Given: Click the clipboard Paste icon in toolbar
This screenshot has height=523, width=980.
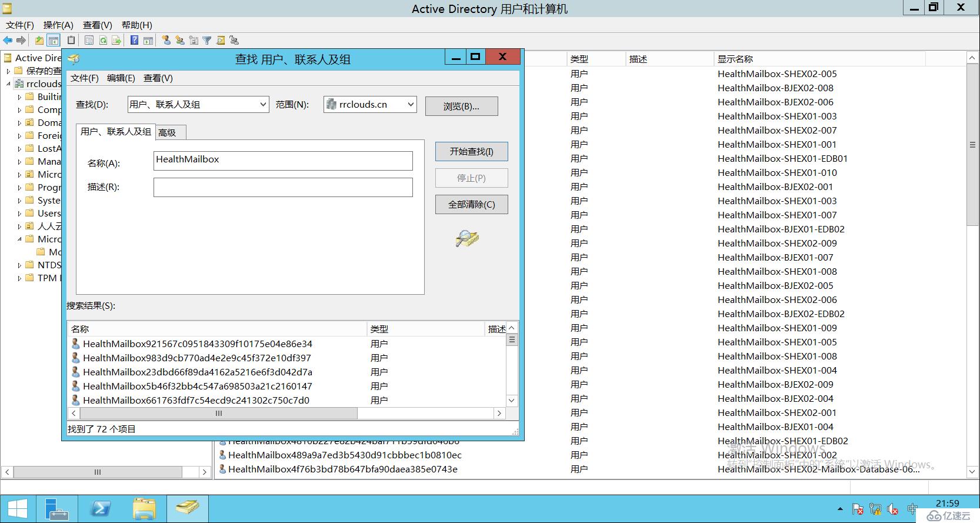Looking at the screenshot, I should [71, 41].
